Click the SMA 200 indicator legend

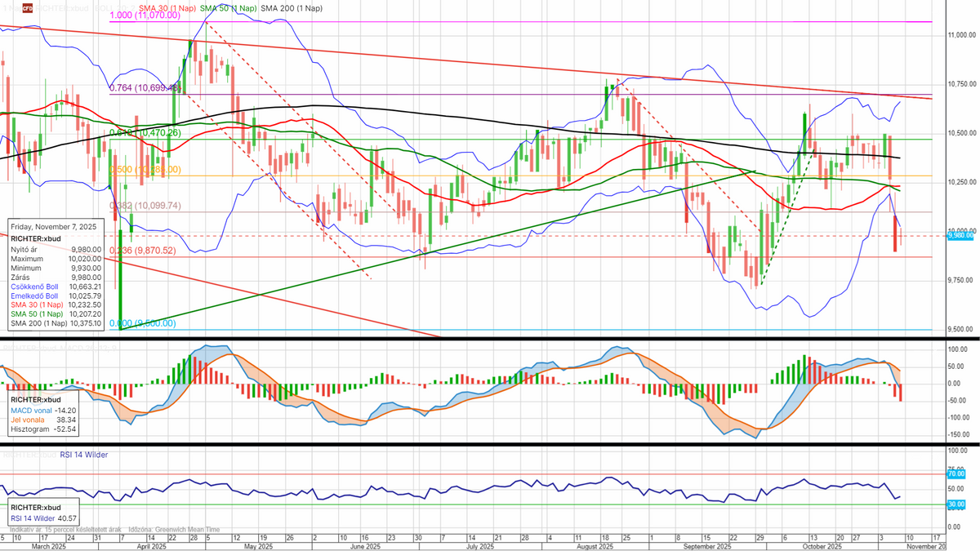292,8
